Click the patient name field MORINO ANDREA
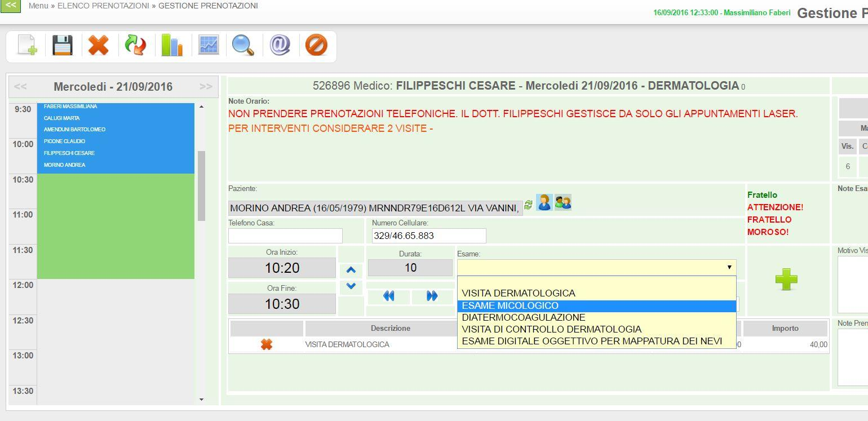The width and height of the screenshot is (868, 421). [375, 209]
